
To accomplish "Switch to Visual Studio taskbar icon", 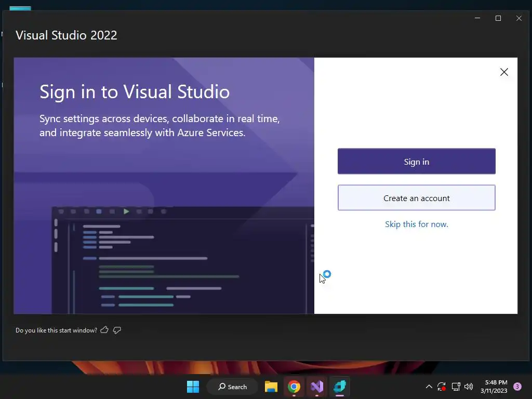I will coord(317,387).
